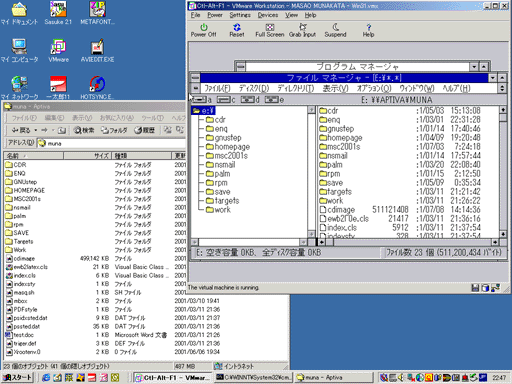The width and height of the screenshot is (512, 384).
Task: Click File Manager tree pane horizontal scrollbar
Action: pos(249,242)
